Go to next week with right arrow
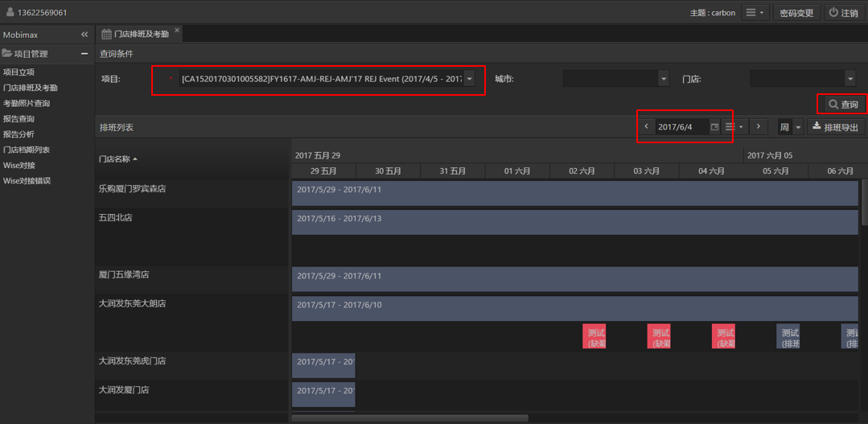This screenshot has width=868, height=424. (758, 127)
